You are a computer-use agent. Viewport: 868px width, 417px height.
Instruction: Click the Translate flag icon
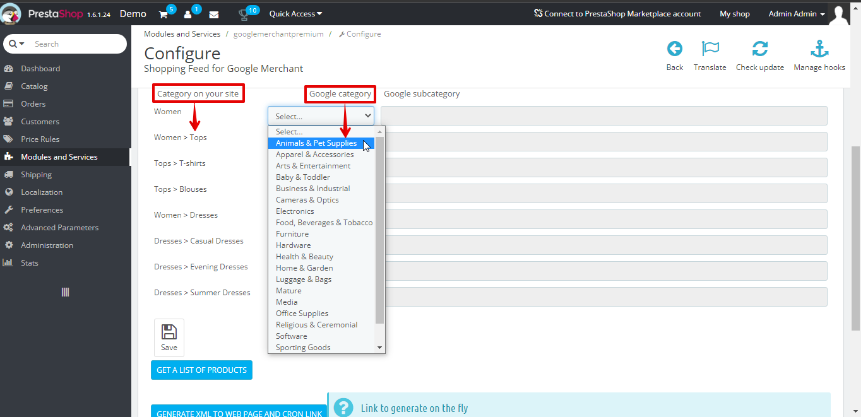(x=710, y=49)
